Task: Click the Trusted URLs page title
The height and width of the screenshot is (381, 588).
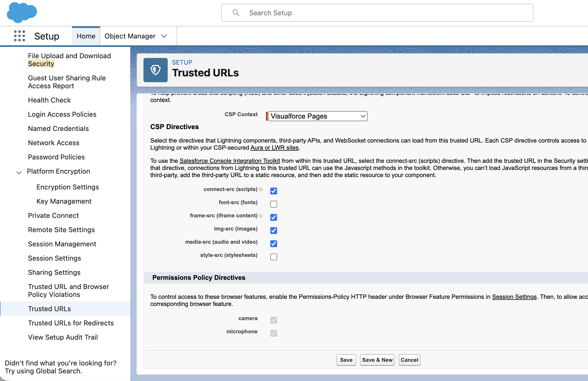Action: tap(205, 73)
